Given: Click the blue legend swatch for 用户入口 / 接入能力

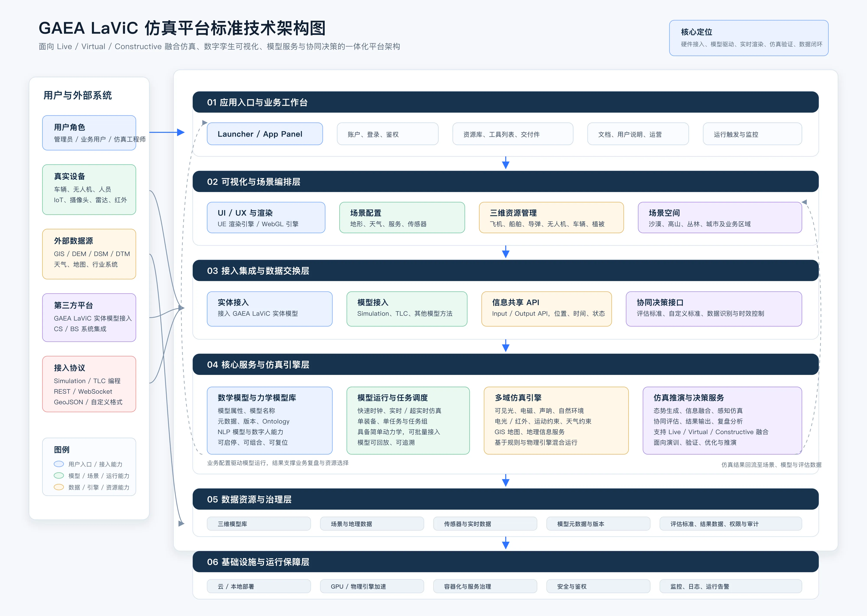Looking at the screenshot, I should (59, 464).
